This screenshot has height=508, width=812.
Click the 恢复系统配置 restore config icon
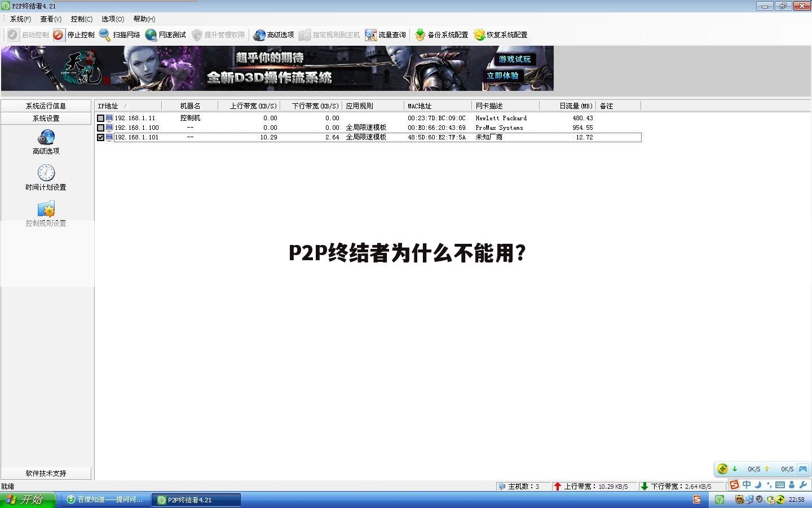point(502,34)
